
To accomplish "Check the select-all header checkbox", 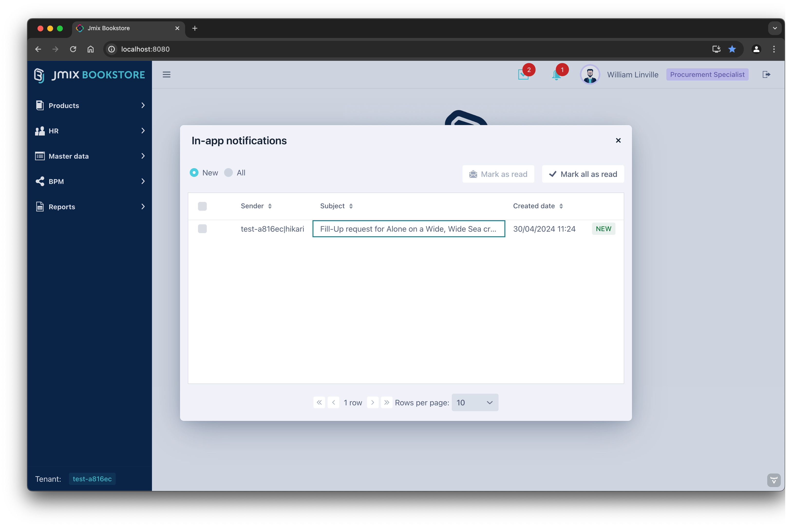I will click(202, 206).
